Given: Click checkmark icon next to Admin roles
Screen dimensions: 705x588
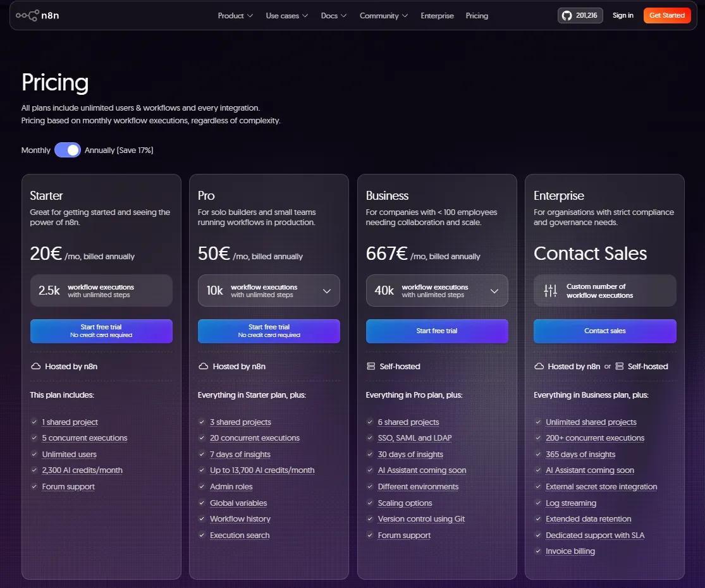Looking at the screenshot, I should coord(202,486).
